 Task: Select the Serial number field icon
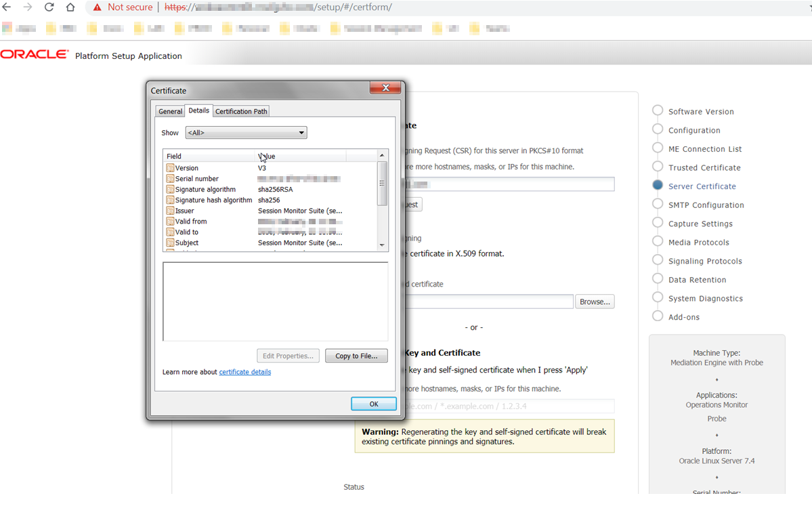tap(170, 179)
